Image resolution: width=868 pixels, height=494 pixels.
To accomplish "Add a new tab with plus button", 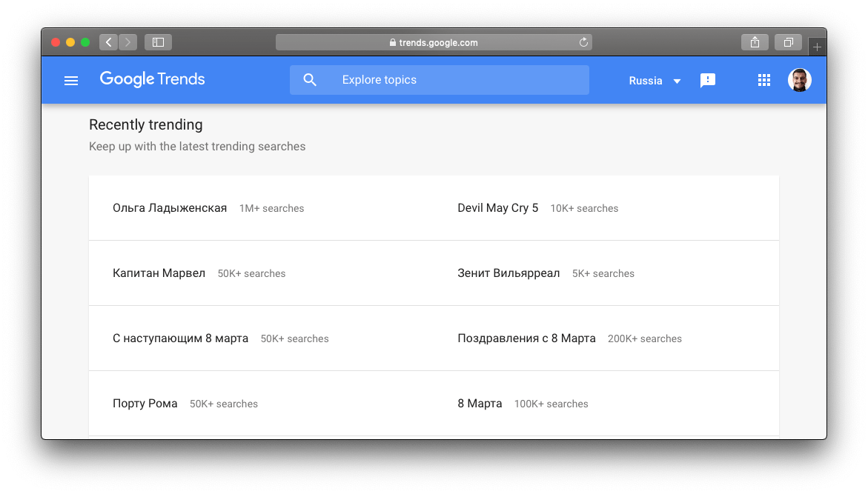I will pos(817,47).
